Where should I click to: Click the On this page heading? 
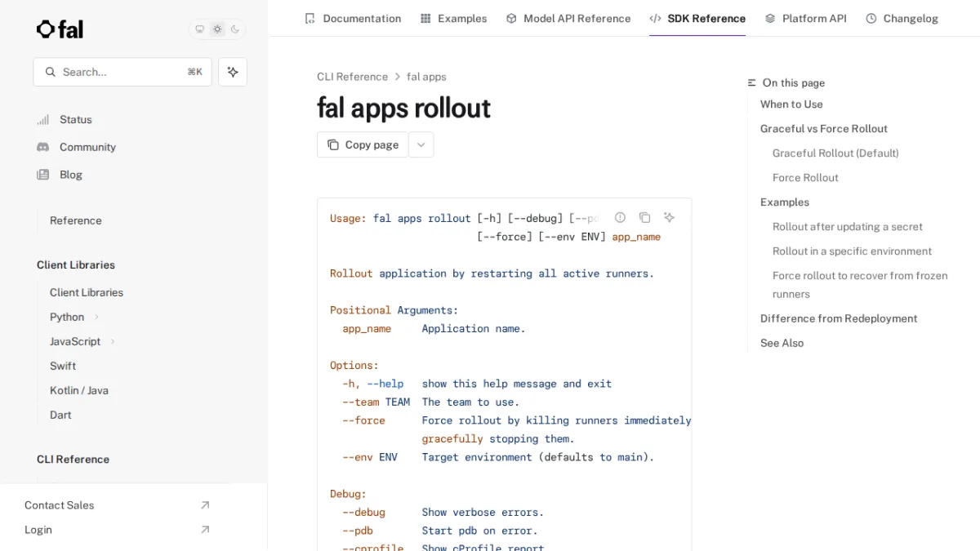[793, 82]
